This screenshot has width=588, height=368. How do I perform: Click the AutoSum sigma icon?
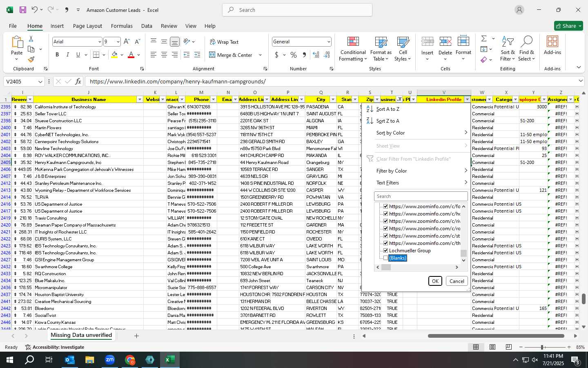point(484,38)
